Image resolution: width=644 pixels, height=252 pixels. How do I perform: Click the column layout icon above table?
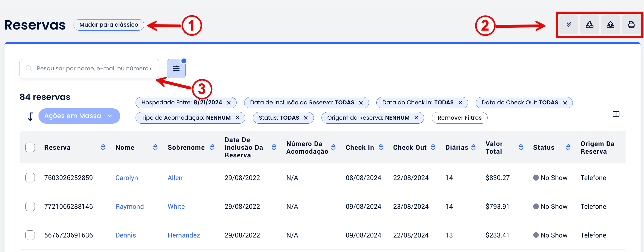[616, 114]
